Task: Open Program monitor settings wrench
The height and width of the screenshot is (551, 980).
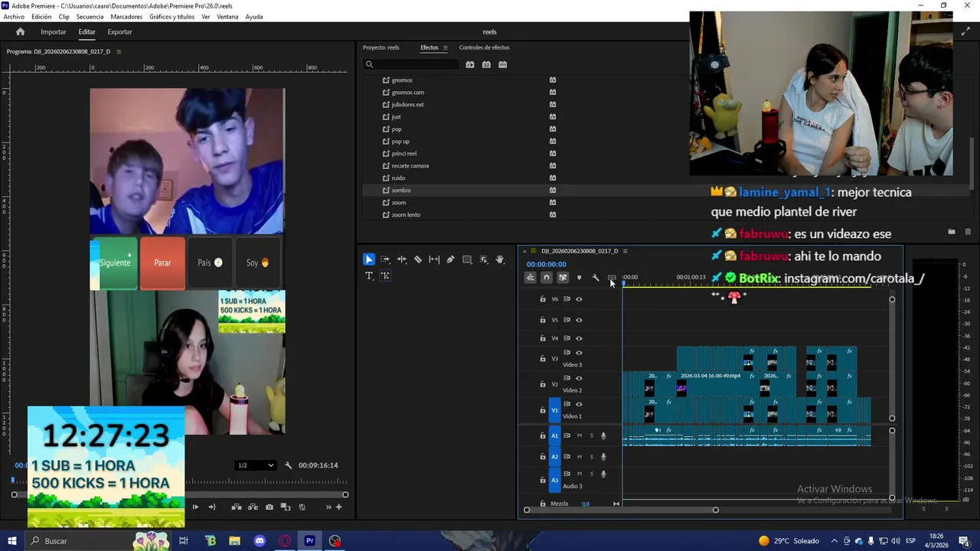Action: (x=289, y=465)
